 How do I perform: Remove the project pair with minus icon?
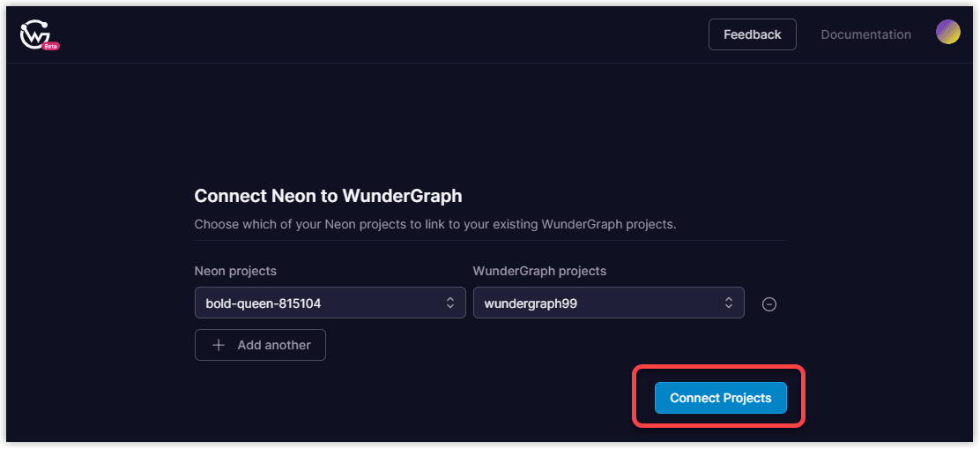(768, 304)
